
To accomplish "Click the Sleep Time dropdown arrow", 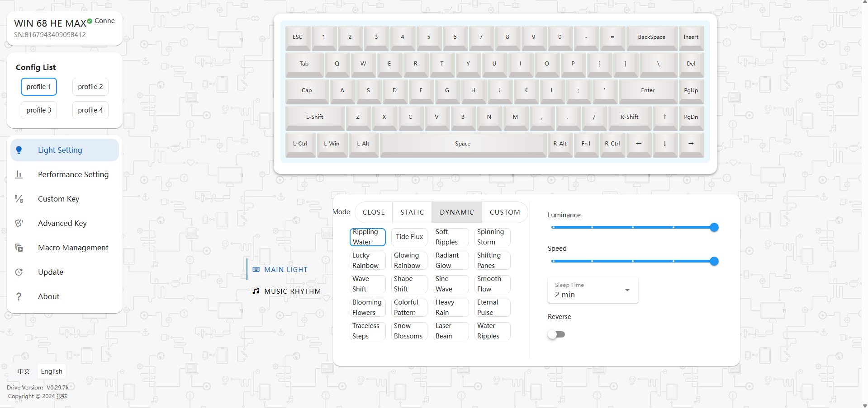I will click(627, 290).
